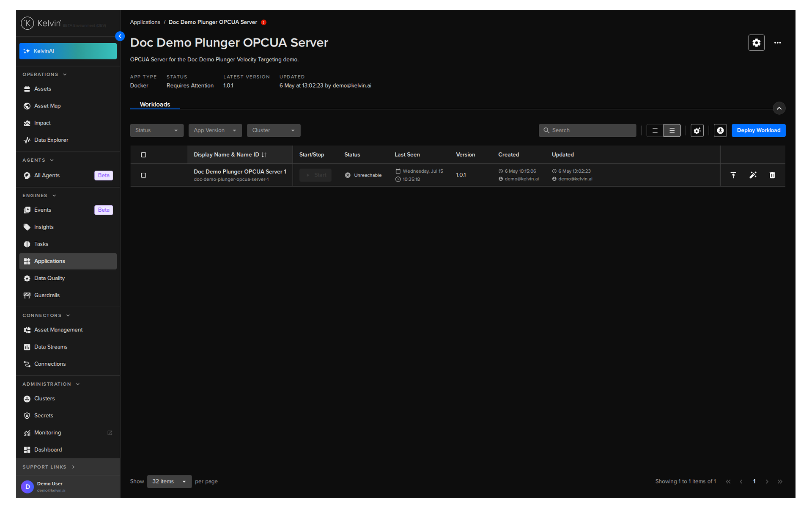Collapse the Administration sidebar section
812x508 pixels.
(x=51, y=384)
